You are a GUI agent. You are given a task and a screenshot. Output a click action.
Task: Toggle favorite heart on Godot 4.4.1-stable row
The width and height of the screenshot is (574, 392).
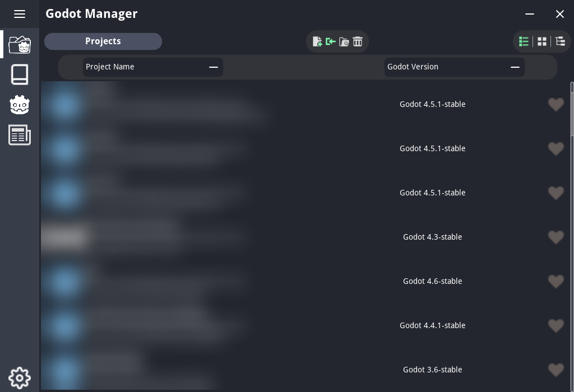tap(556, 325)
